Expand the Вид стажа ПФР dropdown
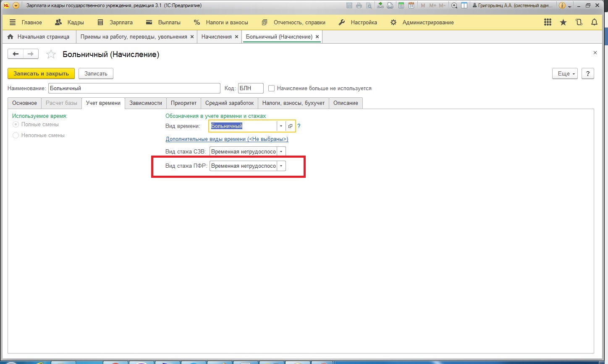The height and width of the screenshot is (364, 608). point(281,166)
